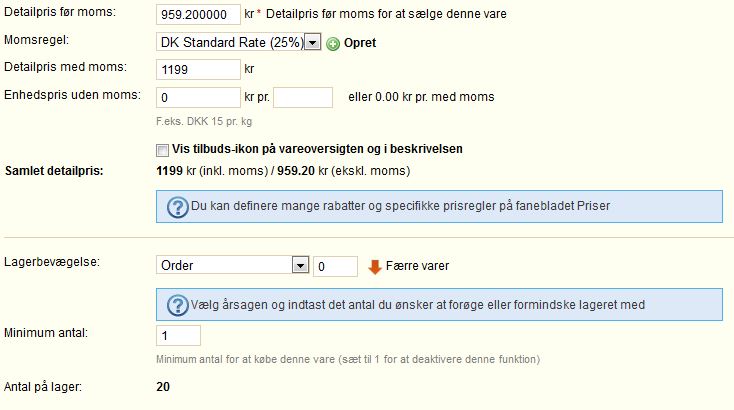This screenshot has height=410, width=734.
Task: Expand the Lagerbevægelse Order dropdown arrow
Action: tap(300, 265)
